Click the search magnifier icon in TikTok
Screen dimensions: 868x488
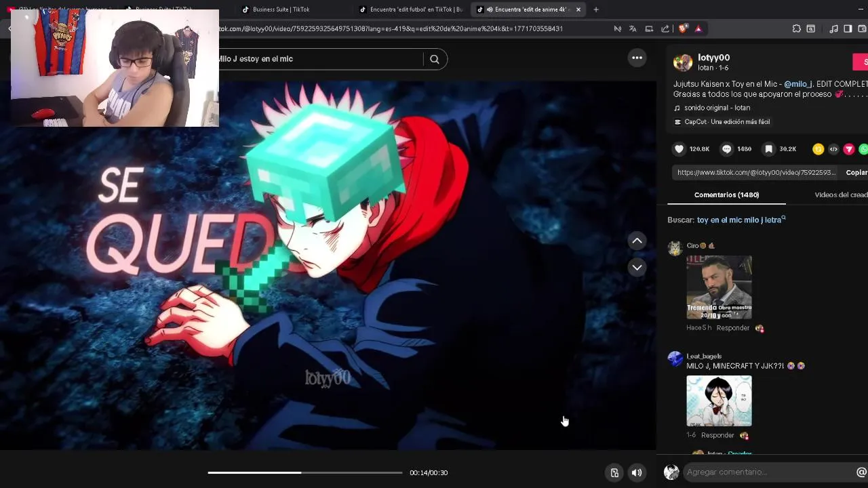[435, 59]
